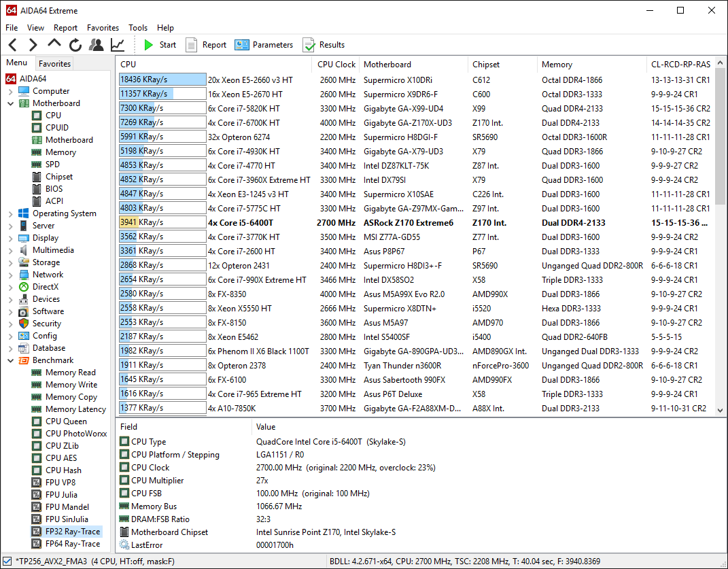Select the 11357 KRay/s Xeon E5-2670 bar
Viewport: 728px width, 569px height.
[x=162, y=94]
